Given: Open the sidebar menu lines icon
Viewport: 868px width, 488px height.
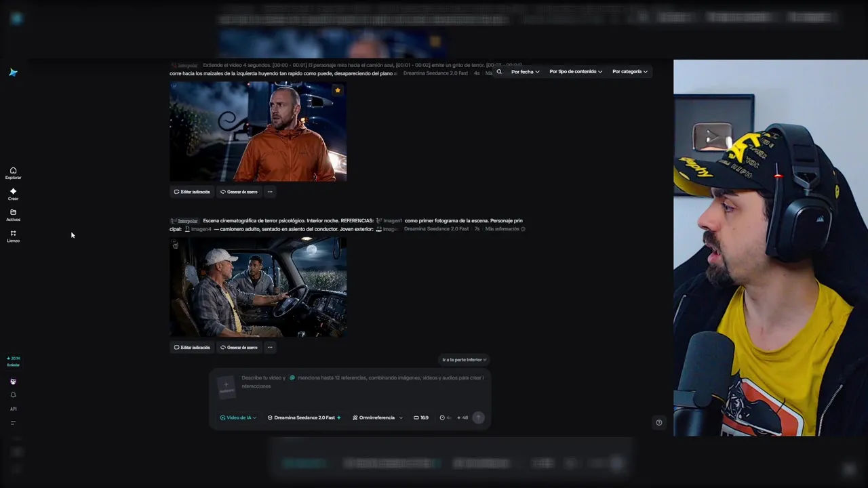Looking at the screenshot, I should pos(13,423).
